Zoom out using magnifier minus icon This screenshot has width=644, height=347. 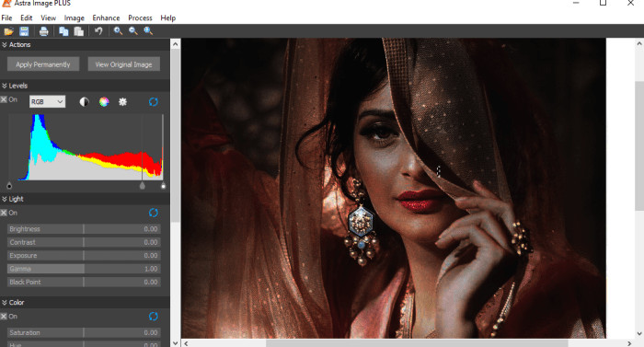tap(133, 31)
